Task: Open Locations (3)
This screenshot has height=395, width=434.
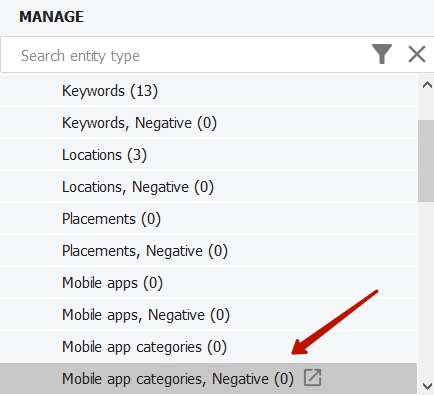Action: pos(208,155)
